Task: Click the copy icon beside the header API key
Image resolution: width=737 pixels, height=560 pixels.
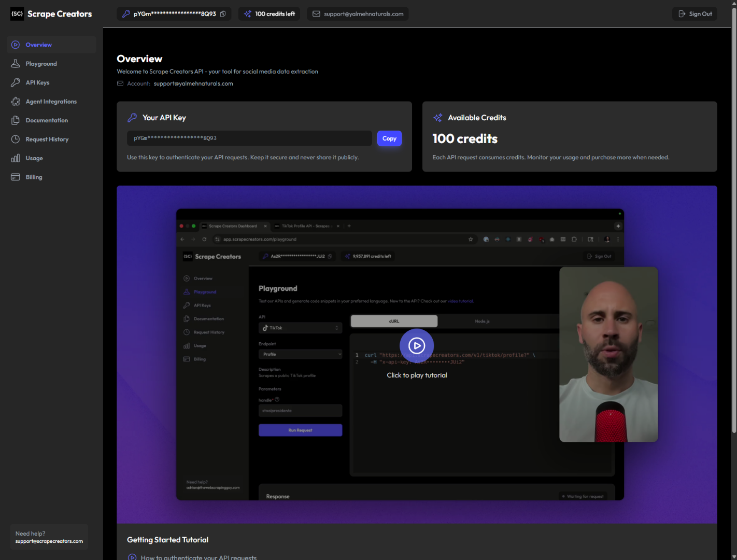Action: click(x=223, y=14)
